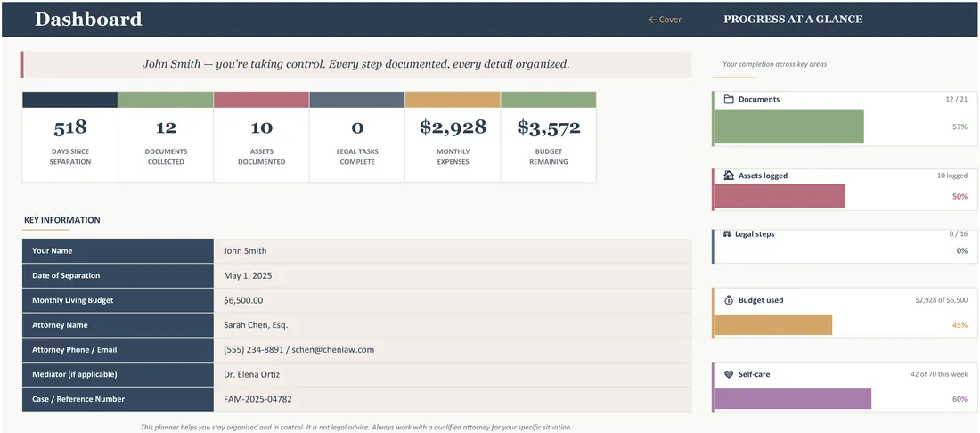
Task: Click the Legal steps label
Action: 755,234
